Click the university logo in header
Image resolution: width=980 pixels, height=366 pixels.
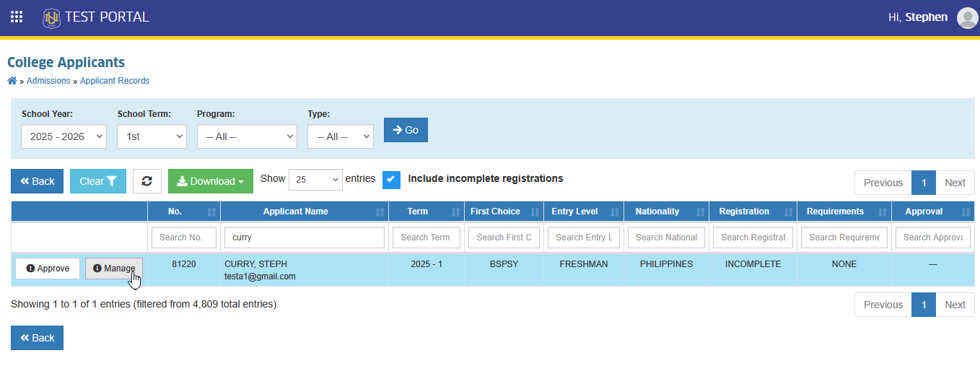(x=51, y=17)
